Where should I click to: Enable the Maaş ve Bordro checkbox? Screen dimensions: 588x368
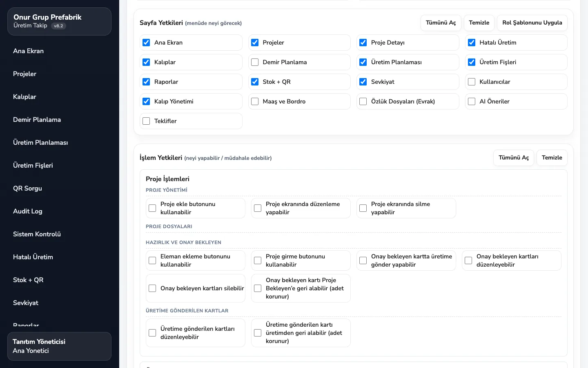pos(255,101)
